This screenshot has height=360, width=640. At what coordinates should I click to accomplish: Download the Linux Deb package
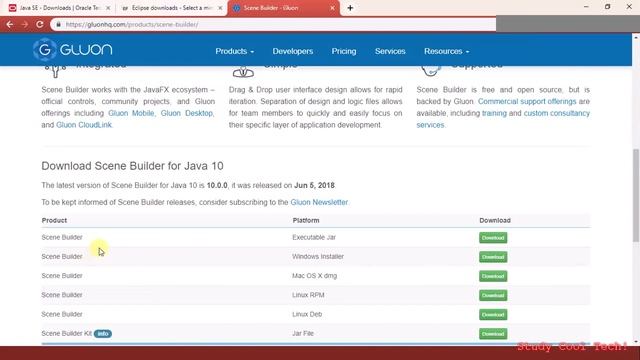493,314
